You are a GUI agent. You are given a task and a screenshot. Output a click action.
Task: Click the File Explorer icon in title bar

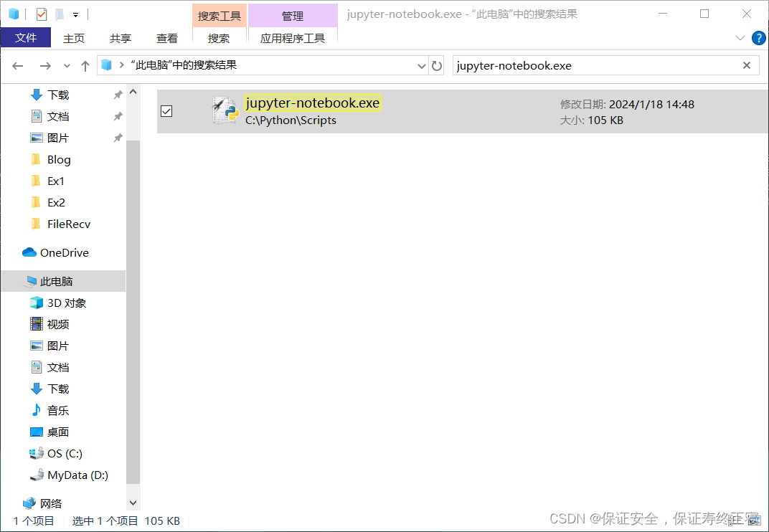(x=14, y=14)
